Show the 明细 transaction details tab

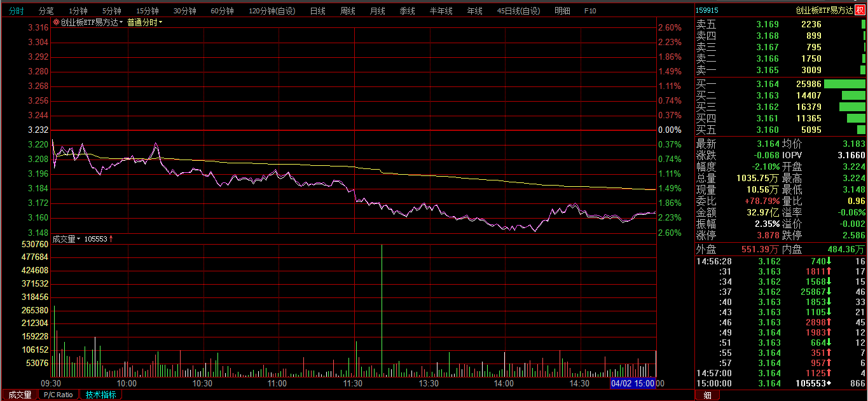click(x=562, y=11)
